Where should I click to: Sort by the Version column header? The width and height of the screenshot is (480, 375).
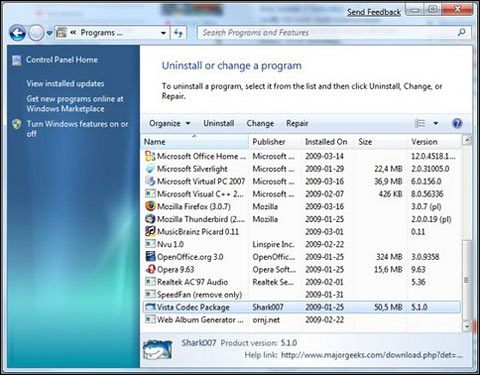(x=434, y=142)
